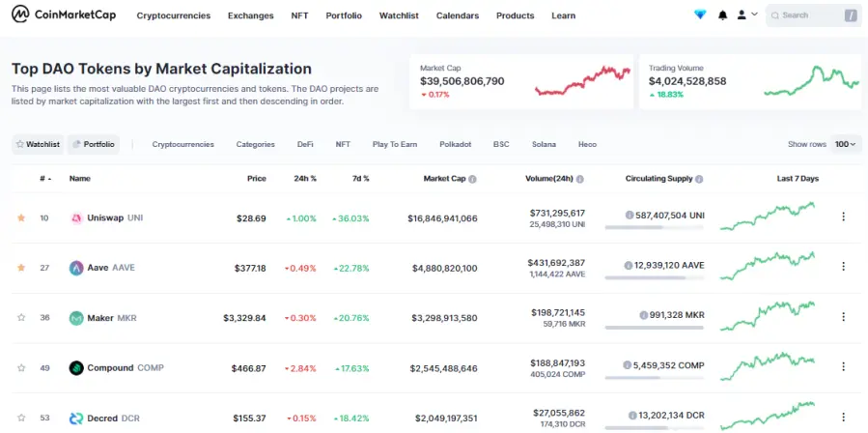Click Aave supply verified icon
Screen dimensions: 868x433
tap(629, 266)
